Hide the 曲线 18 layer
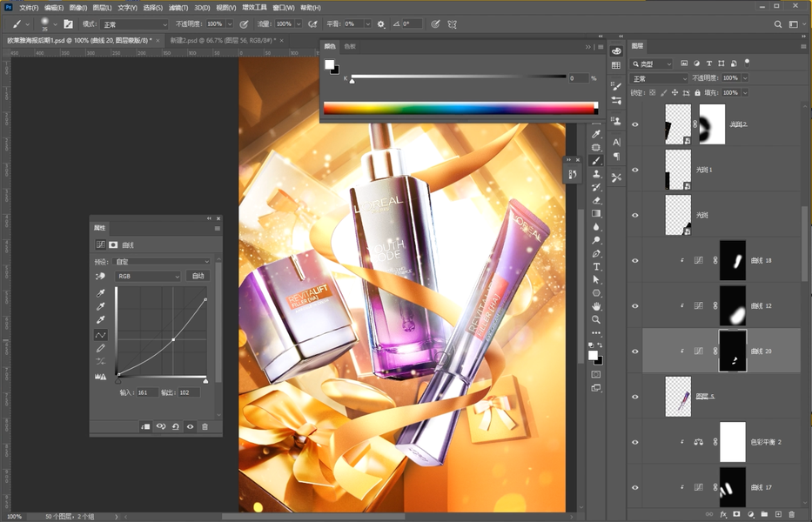Screen dimensions: 812x522 pos(635,260)
